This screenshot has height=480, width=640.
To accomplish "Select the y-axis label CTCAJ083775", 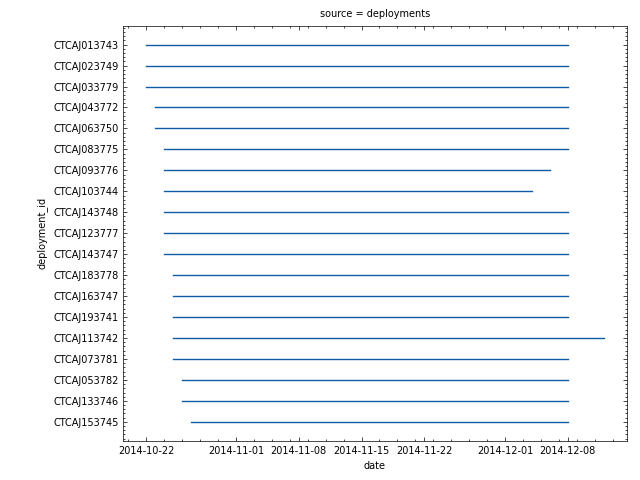I will [x=86, y=149].
